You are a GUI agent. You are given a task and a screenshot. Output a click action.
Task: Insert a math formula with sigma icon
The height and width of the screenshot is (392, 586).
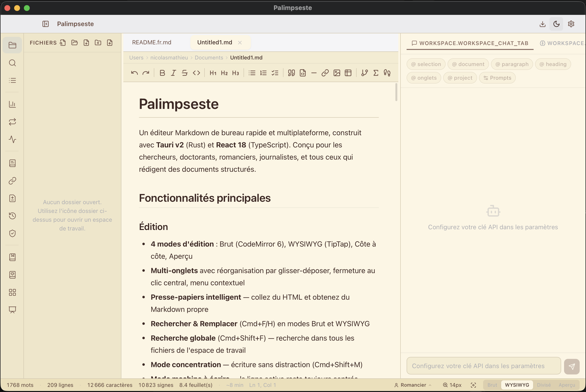click(376, 73)
